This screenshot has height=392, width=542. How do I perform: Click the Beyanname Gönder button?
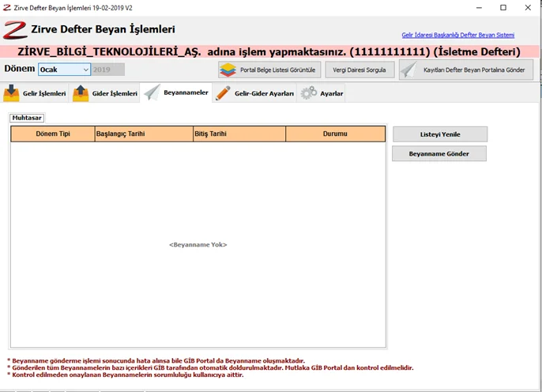[439, 153]
